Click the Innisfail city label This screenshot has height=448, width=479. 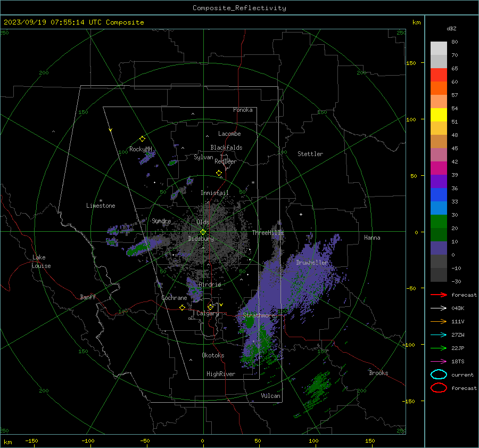point(214,193)
